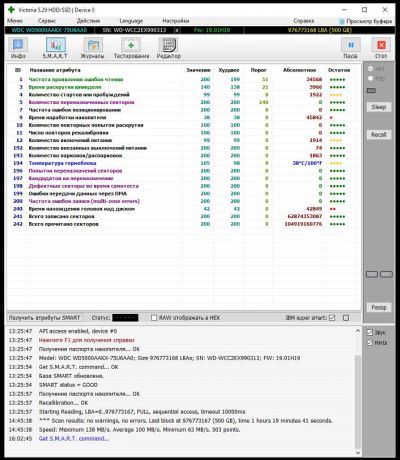The width and height of the screenshot is (400, 460).
Task: Select row 12 Количество включений питания
Action: click(x=183, y=140)
